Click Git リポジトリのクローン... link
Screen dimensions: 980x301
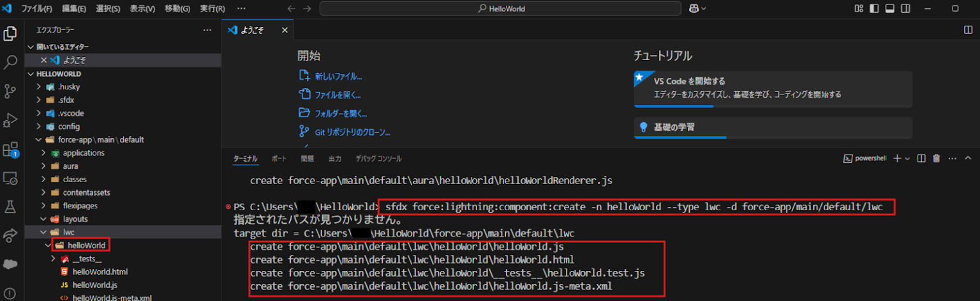[x=352, y=132]
